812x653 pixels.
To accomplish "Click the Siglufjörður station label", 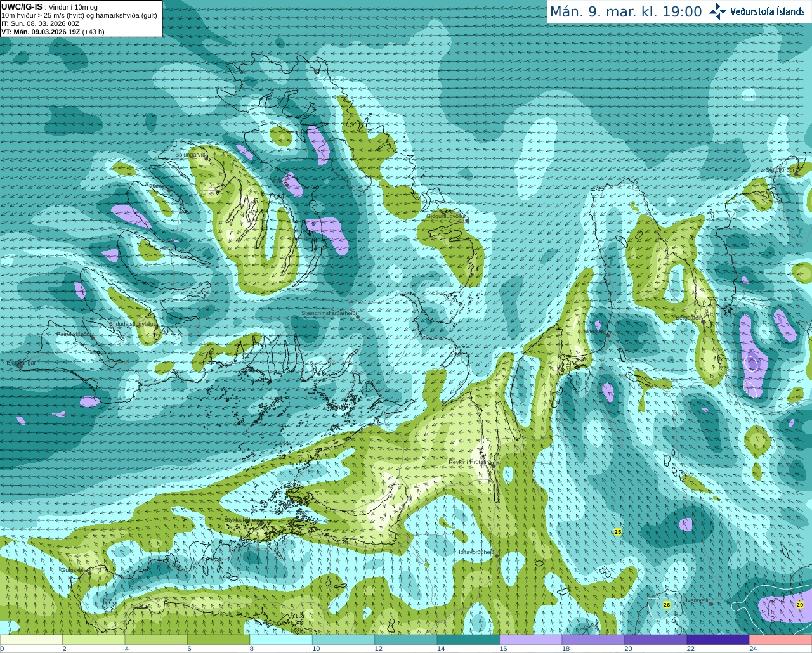I will [x=780, y=170].
